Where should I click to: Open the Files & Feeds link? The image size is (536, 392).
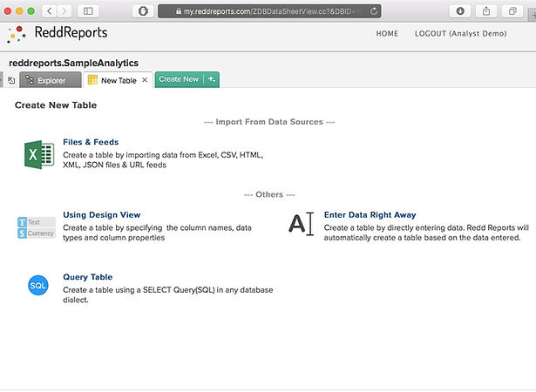pyautogui.click(x=91, y=142)
